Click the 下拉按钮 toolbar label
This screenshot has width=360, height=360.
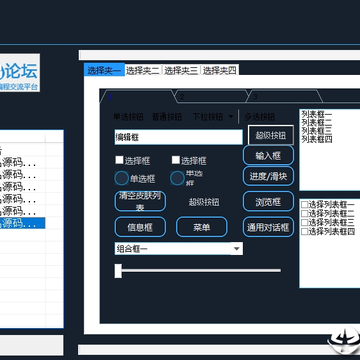click(x=208, y=117)
